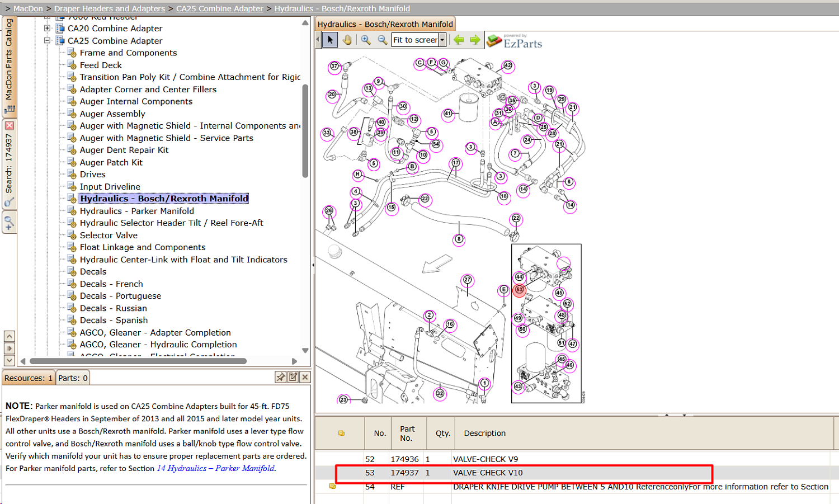Open MacDon breadcrumb link
The height and width of the screenshot is (504, 839).
click(28, 8)
